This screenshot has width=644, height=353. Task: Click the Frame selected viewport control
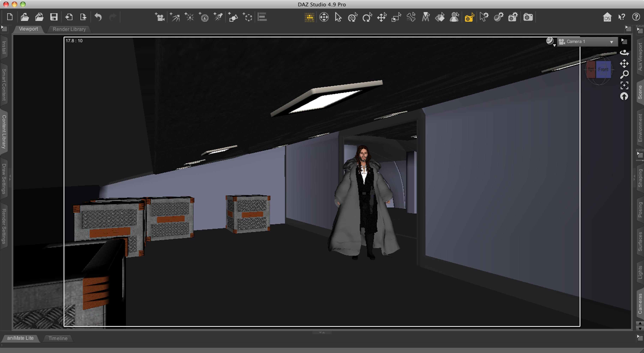624,85
